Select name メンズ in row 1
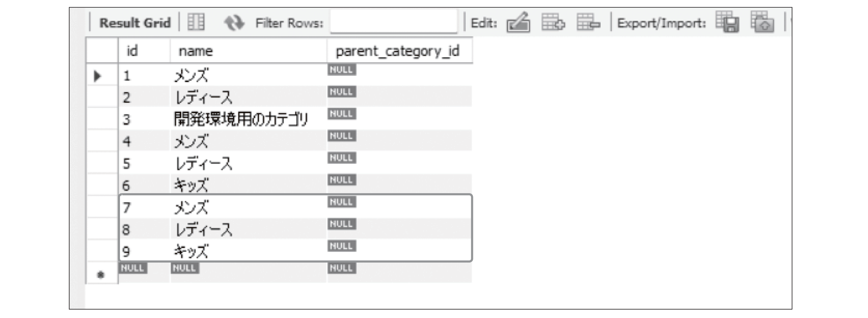Image resolution: width=868 pixels, height=318 pixels. 248,75
